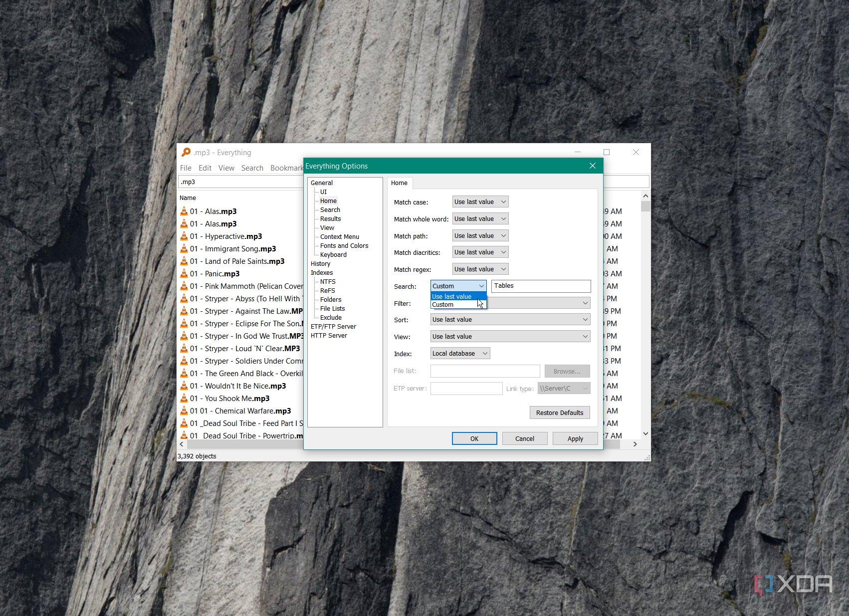This screenshot has height=616, width=849.
Task: Click the VLC icon for You Shook Me.mp3
Action: point(184,398)
